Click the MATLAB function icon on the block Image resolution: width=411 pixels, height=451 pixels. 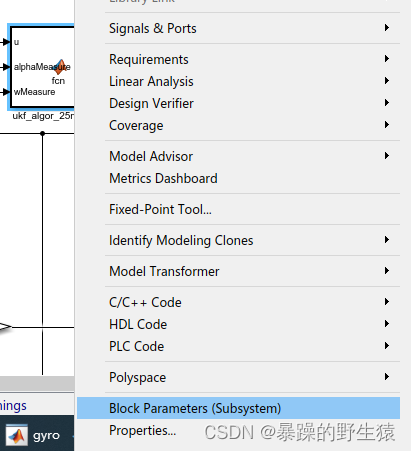pyautogui.click(x=60, y=67)
